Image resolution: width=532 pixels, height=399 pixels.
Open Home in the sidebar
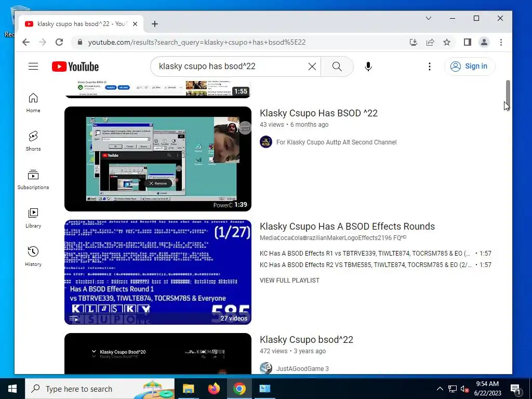33,103
